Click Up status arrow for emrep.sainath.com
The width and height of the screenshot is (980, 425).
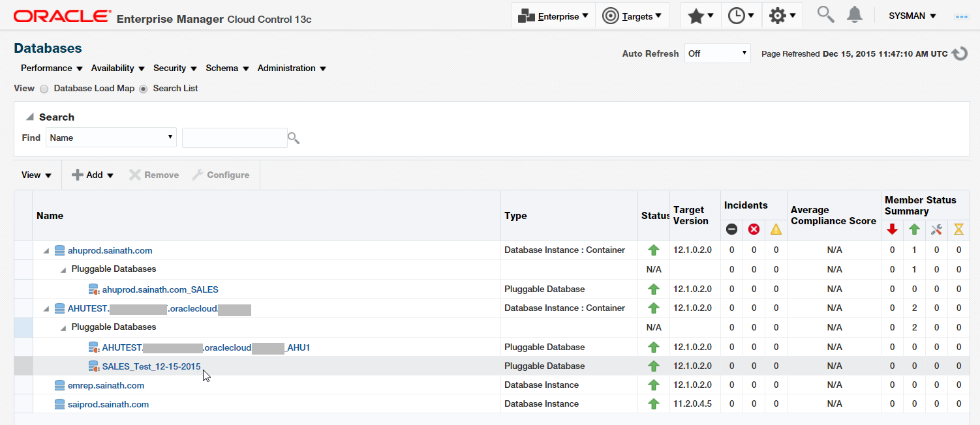654,385
